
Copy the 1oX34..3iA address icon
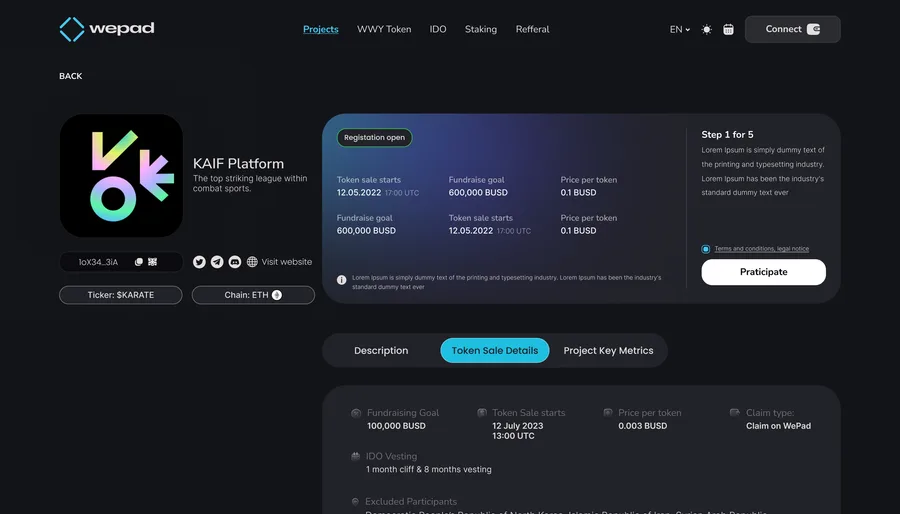(x=138, y=262)
